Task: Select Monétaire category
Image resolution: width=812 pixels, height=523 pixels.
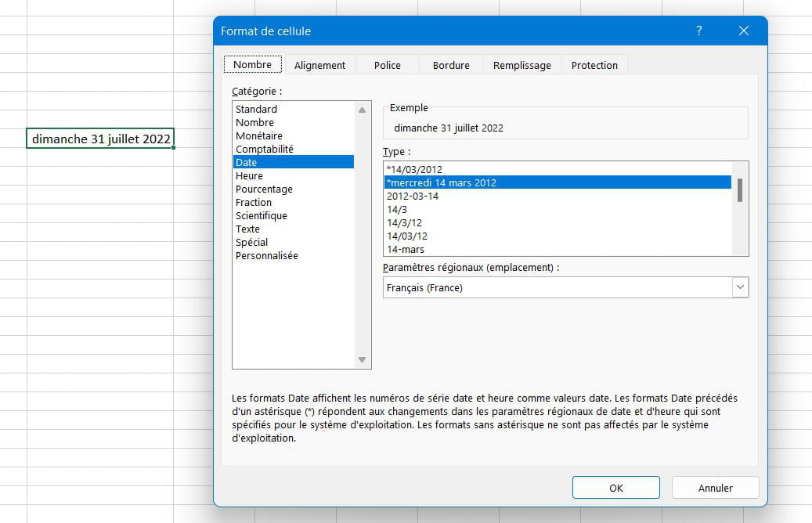Action: (x=259, y=136)
